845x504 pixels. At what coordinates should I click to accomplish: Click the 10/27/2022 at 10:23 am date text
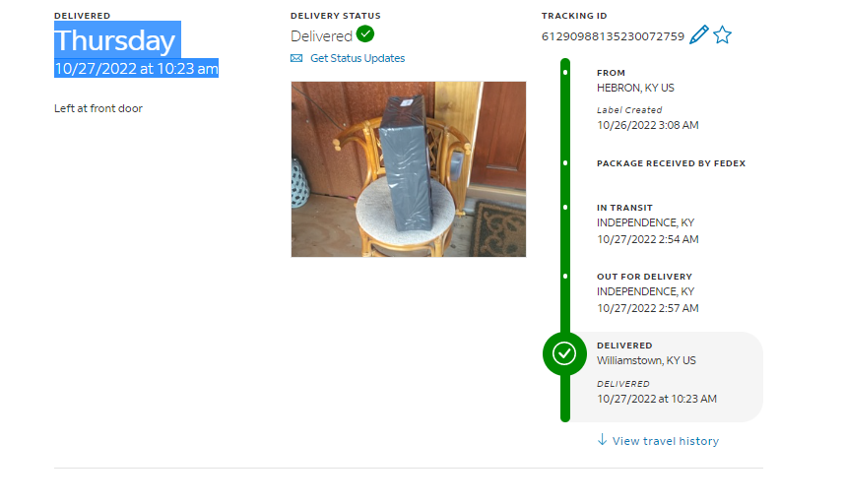136,68
